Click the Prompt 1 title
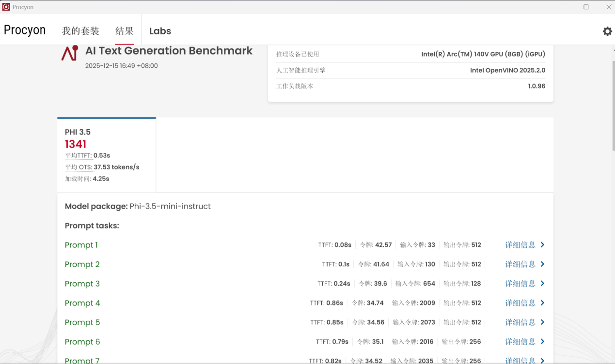The width and height of the screenshot is (615, 364). [81, 245]
